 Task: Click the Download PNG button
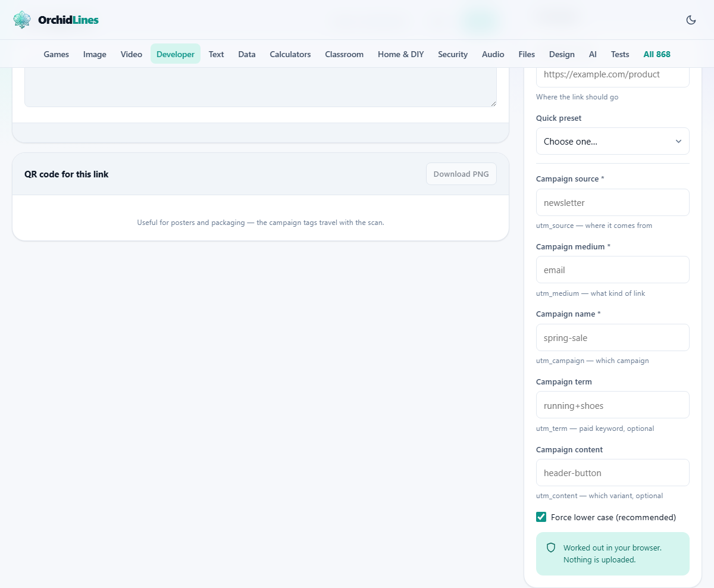[x=461, y=174]
